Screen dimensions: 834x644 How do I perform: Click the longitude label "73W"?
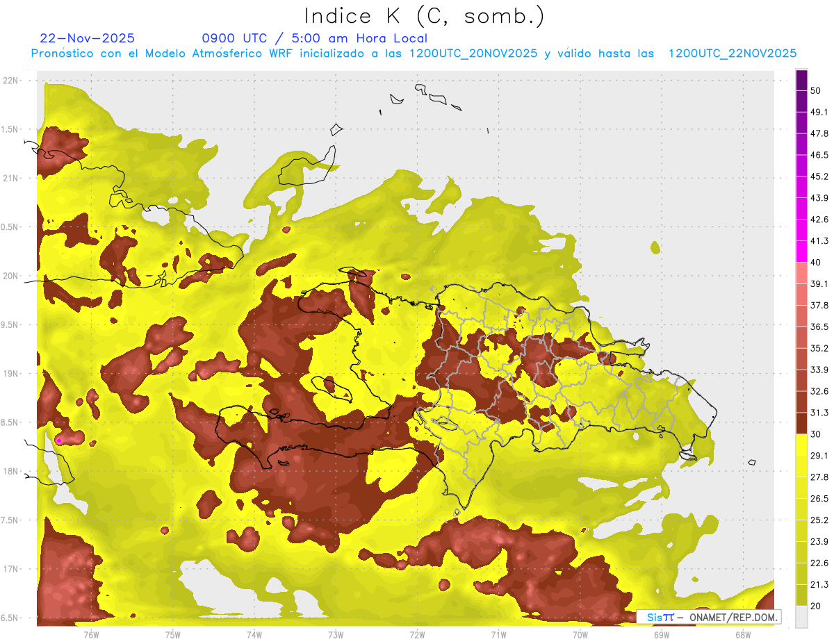[x=336, y=634]
